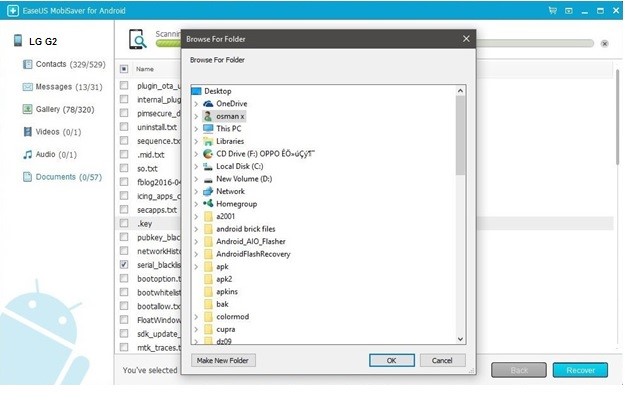The width and height of the screenshot is (625, 413).
Task: Expand the This PC tree node
Action: [196, 129]
